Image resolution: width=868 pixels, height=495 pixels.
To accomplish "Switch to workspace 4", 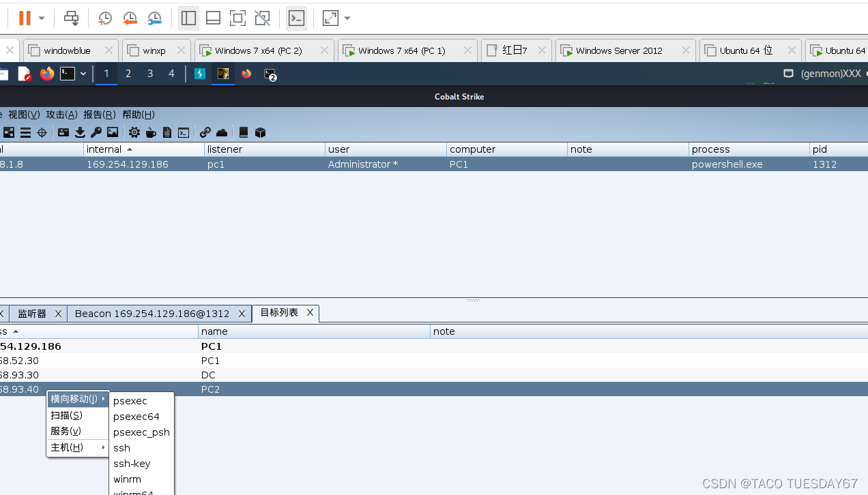I will (171, 74).
